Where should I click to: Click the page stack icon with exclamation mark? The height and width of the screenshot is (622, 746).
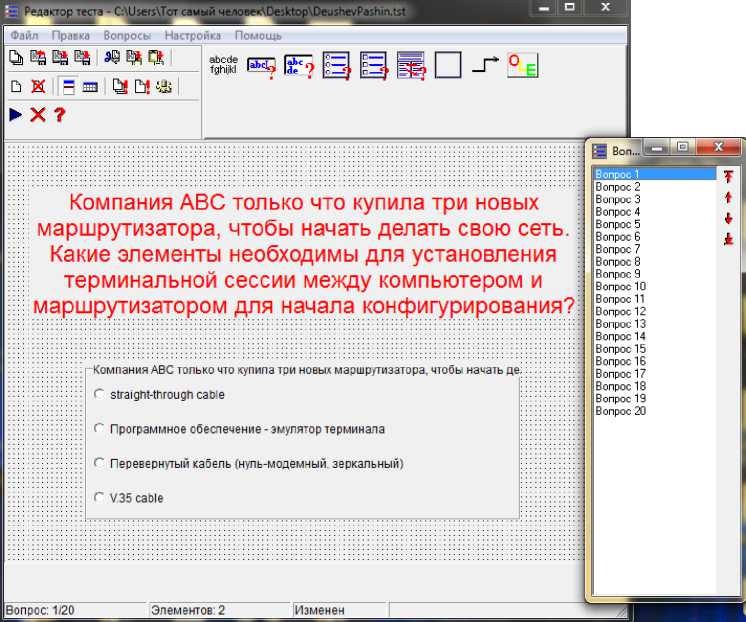coord(120,87)
